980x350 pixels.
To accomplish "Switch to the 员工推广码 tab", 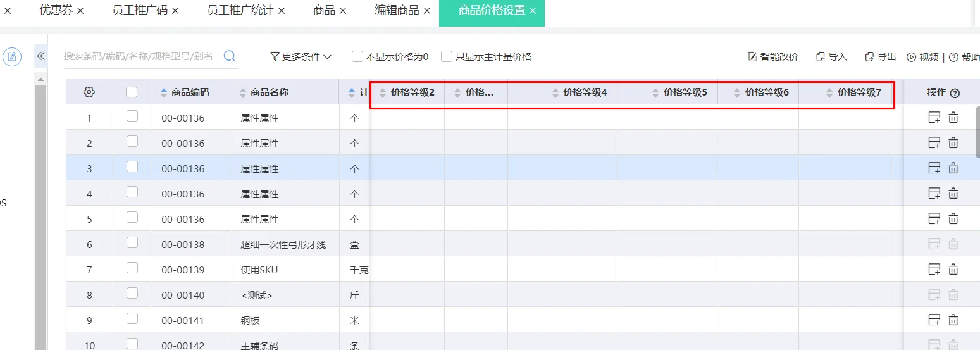I will pos(140,10).
